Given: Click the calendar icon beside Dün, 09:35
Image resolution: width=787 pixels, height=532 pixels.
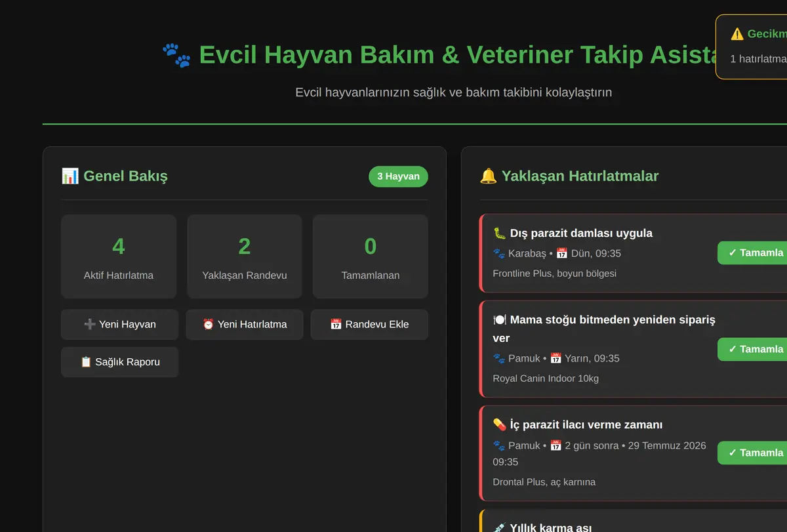Looking at the screenshot, I should (561, 253).
